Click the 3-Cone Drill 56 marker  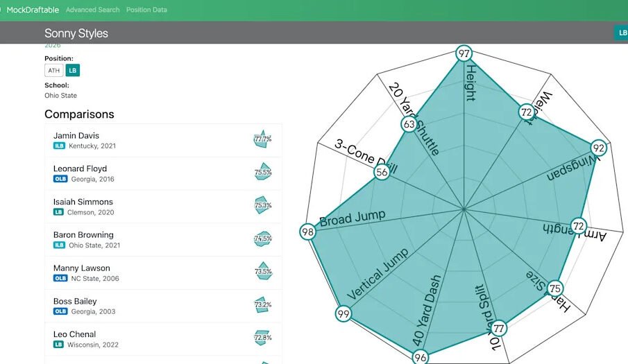click(382, 173)
